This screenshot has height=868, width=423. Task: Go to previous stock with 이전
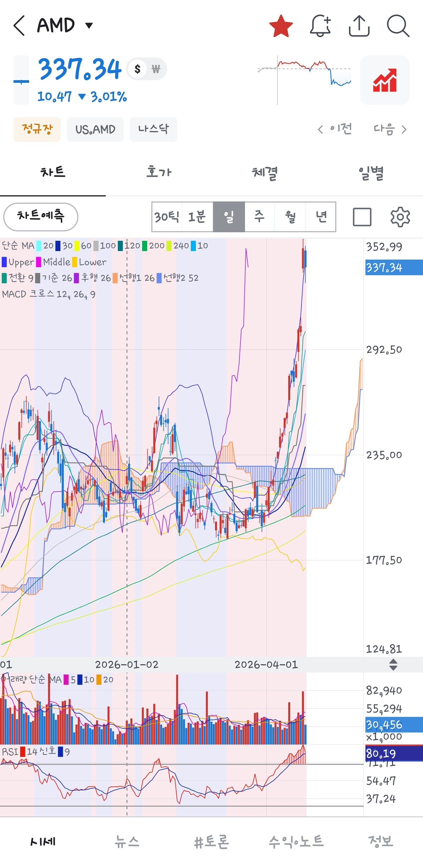(335, 129)
